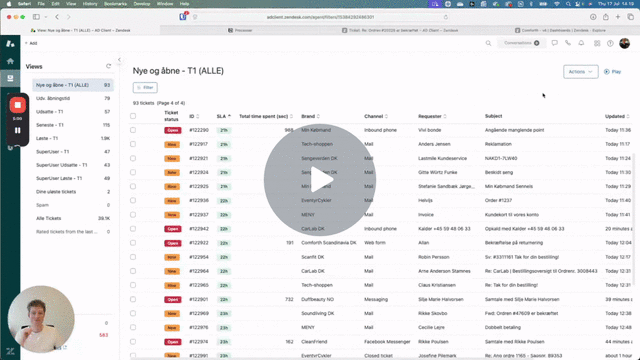Open the Actions dropdown
Screen dimensions: 640x360
point(580,71)
